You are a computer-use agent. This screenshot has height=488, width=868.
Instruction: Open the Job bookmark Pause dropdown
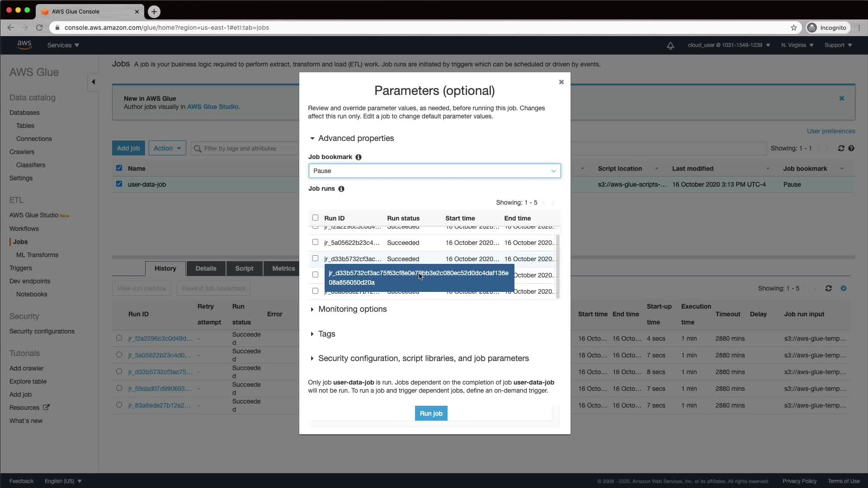(x=434, y=171)
